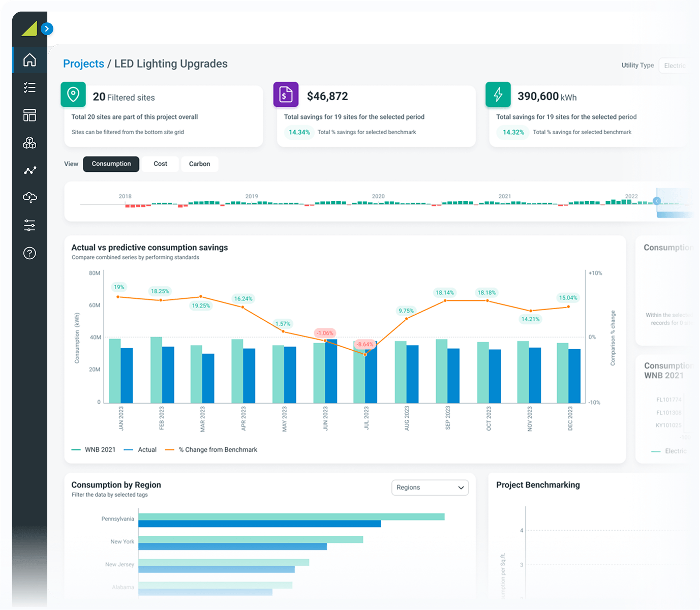700x610 pixels.
Task: Click the 14.32% kWh savings badge
Action: click(513, 132)
